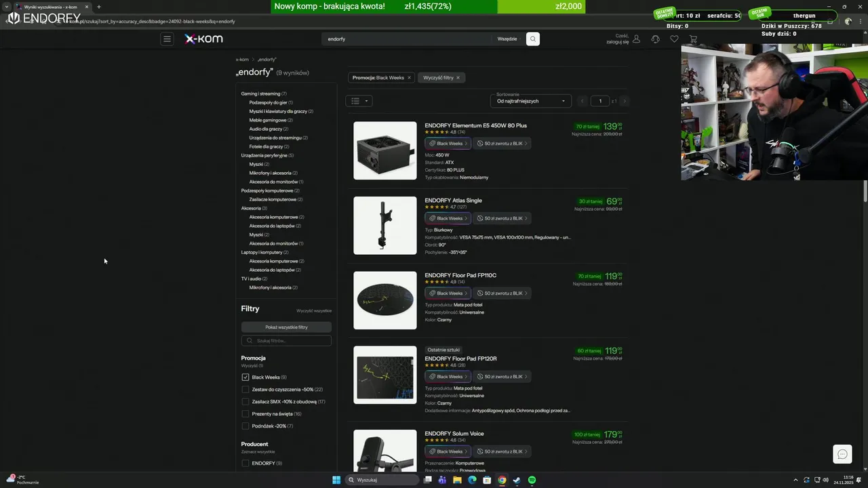Open the wishlist heart icon
868x488 pixels.
(674, 39)
